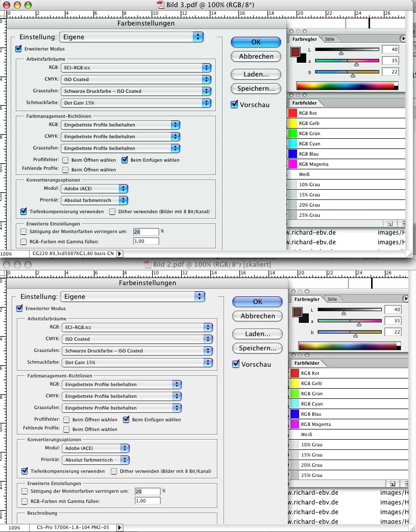
Task: Open Einstellung dropdown in Bild 2.pdf dialog
Action: (x=133, y=296)
